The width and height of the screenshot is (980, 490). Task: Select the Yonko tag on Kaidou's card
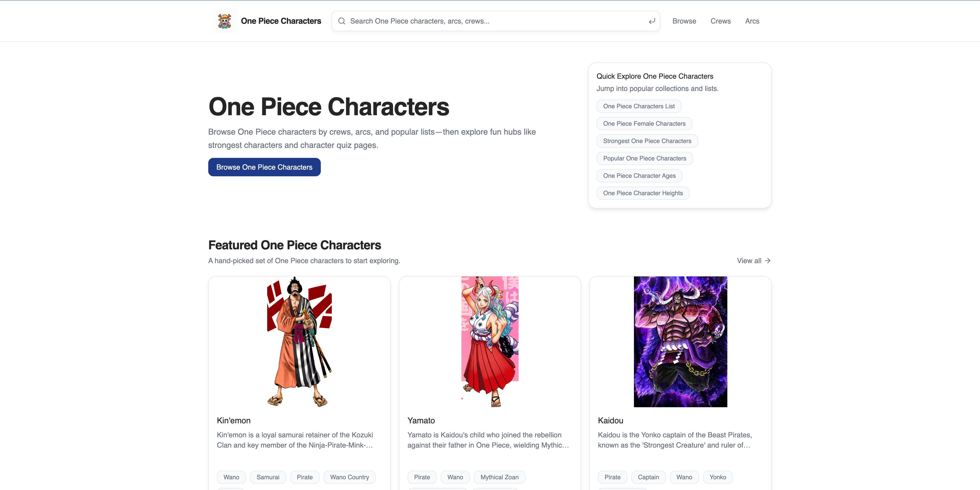(717, 477)
